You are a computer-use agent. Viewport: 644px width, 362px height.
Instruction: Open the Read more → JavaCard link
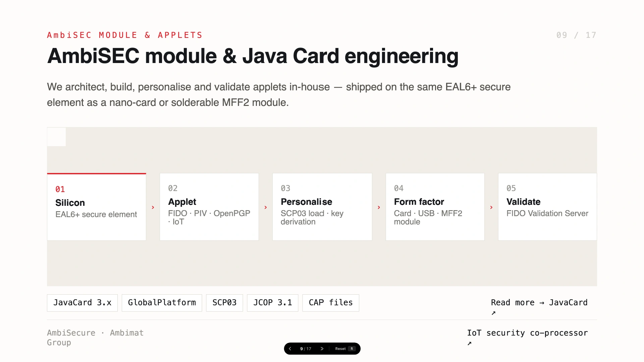(x=539, y=303)
